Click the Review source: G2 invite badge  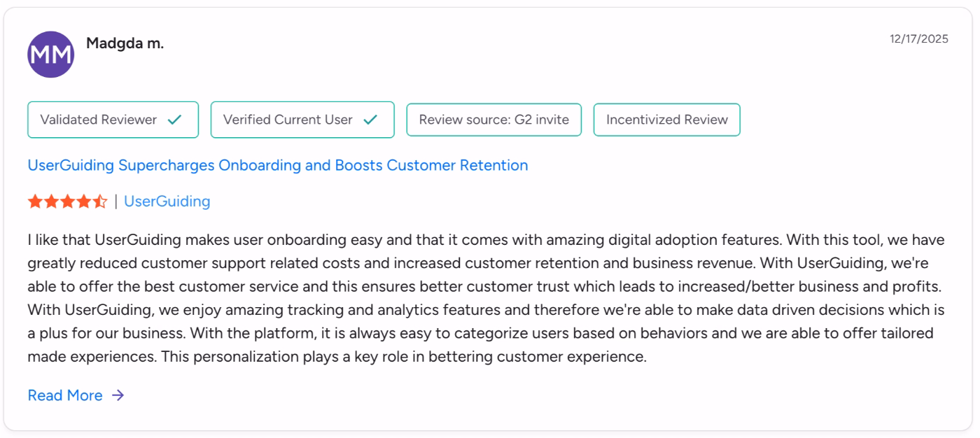[x=493, y=120]
